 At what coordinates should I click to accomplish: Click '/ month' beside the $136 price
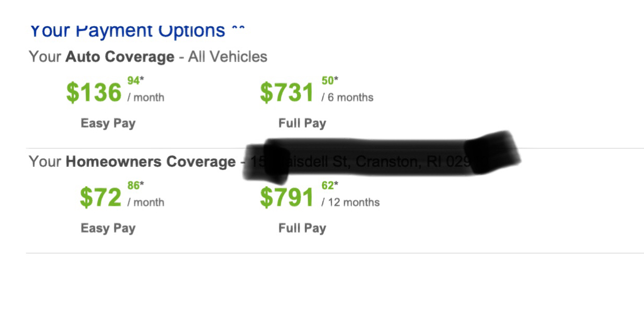[x=146, y=97]
